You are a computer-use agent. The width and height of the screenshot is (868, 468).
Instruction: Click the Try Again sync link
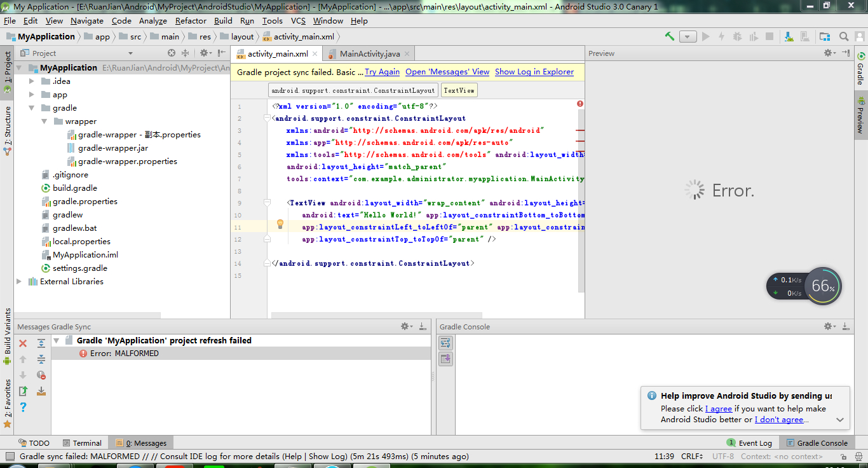pos(382,72)
